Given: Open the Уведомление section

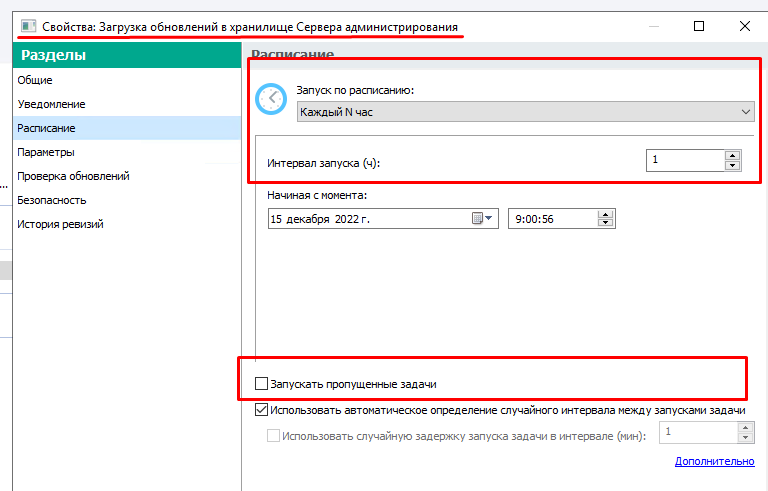Looking at the screenshot, I should 127,104.
